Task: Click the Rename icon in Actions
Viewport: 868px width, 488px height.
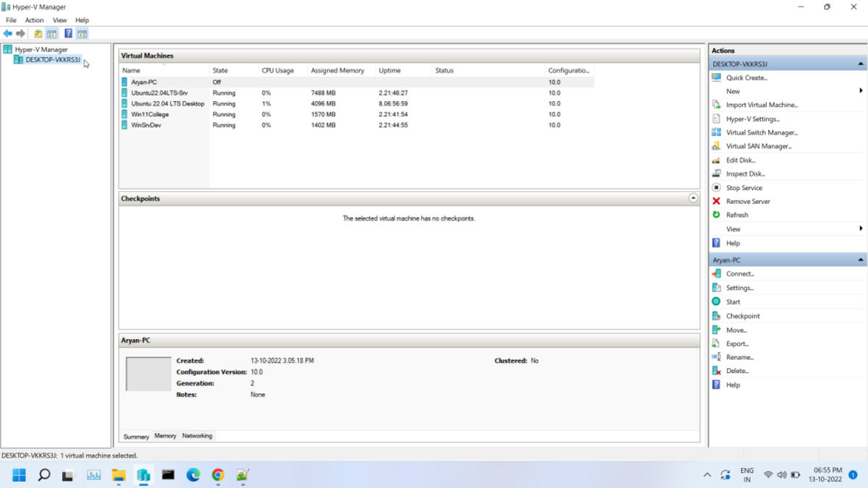Action: [x=716, y=357]
